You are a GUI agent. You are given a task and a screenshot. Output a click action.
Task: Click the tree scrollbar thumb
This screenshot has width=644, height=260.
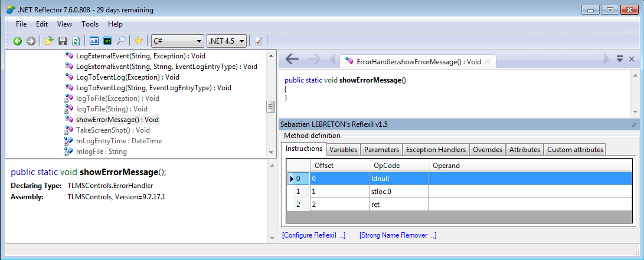click(270, 107)
